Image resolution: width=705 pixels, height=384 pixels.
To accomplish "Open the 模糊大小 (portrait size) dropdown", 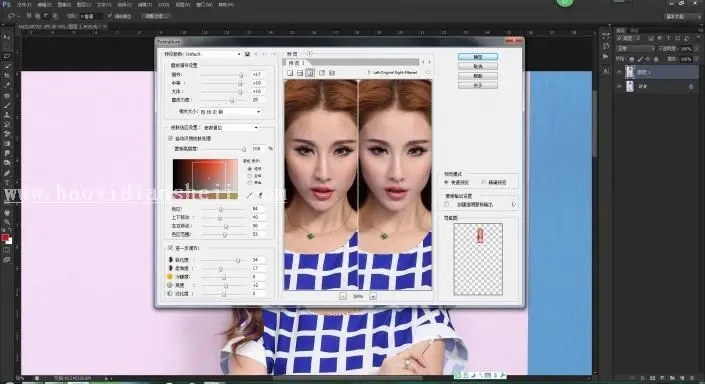I will [230, 112].
